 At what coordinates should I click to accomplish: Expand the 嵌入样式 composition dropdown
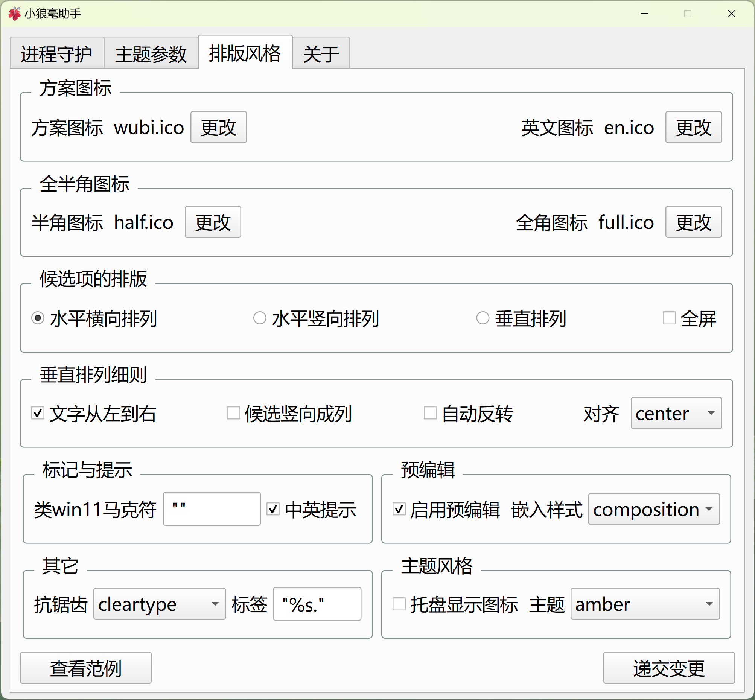click(x=653, y=509)
